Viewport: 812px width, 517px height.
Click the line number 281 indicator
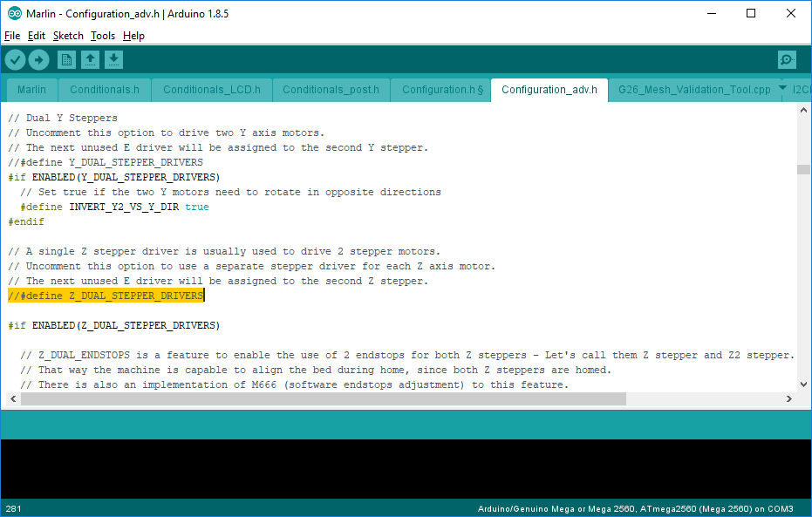[x=14, y=508]
